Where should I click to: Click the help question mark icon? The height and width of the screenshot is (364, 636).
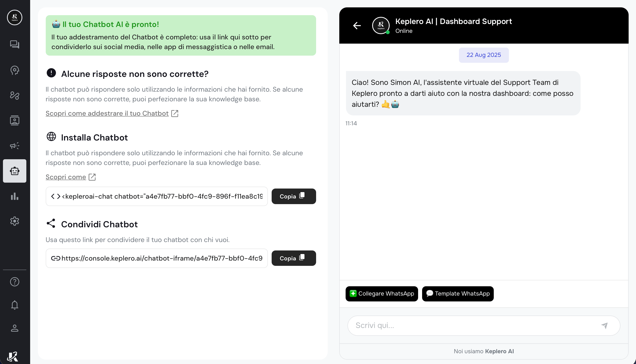coord(15,282)
